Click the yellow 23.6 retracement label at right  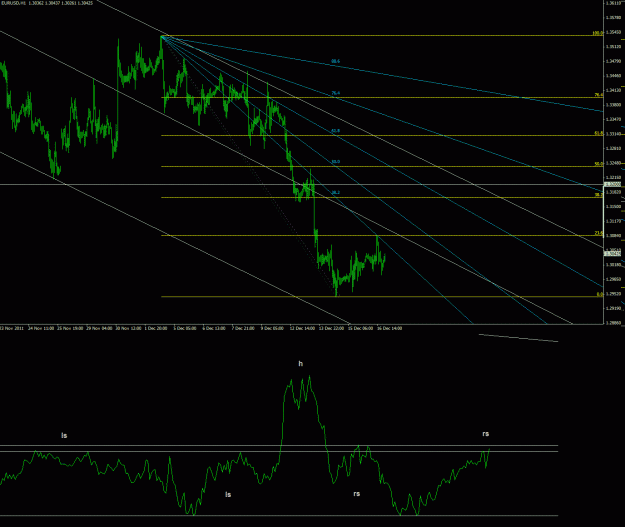599,233
